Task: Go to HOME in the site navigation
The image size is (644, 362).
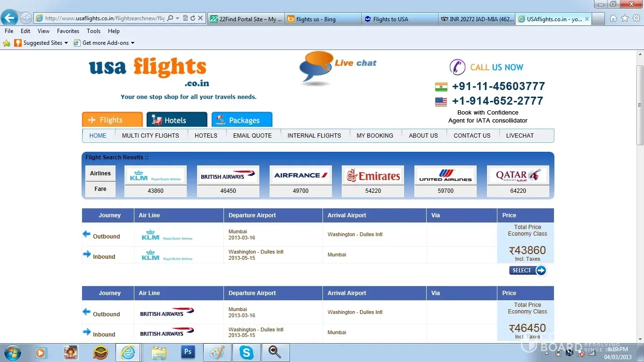Action: [98, 135]
